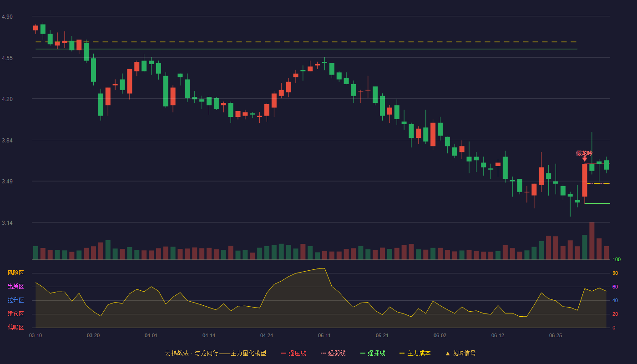Click the red down arrow under 假龙吟
This screenshot has height=364, width=637.
(585, 159)
